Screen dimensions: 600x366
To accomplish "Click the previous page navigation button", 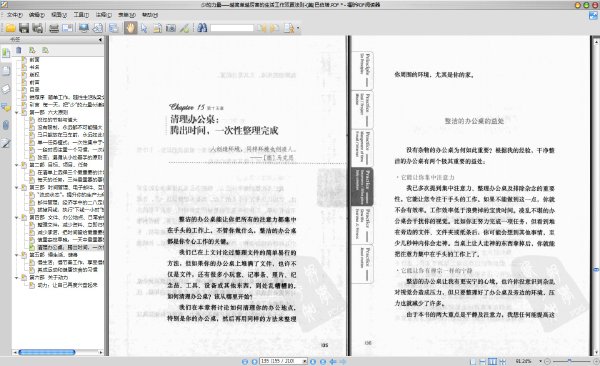I will click(254, 361).
